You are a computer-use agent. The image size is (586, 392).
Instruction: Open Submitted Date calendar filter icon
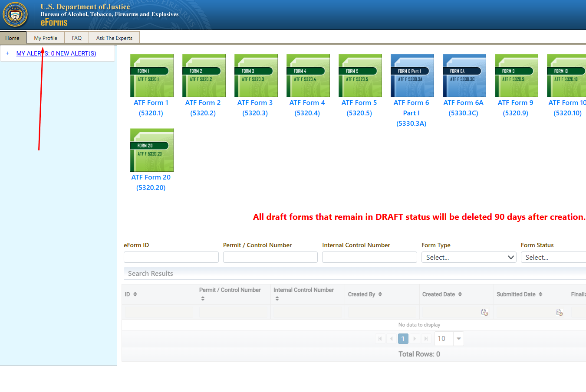pyautogui.click(x=559, y=313)
